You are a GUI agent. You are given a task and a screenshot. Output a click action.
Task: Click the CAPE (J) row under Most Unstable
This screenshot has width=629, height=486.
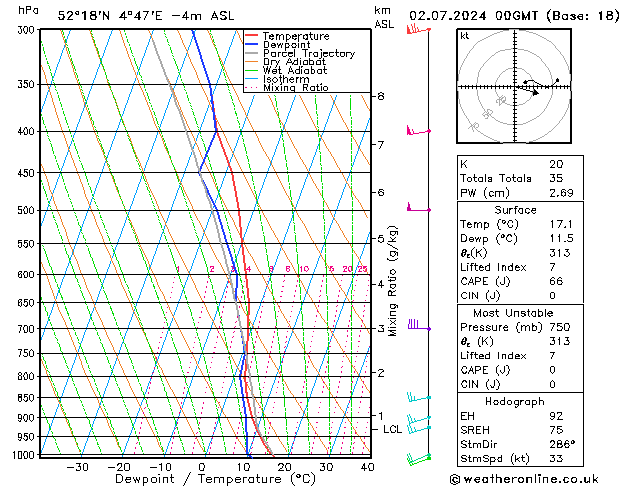click(520, 370)
